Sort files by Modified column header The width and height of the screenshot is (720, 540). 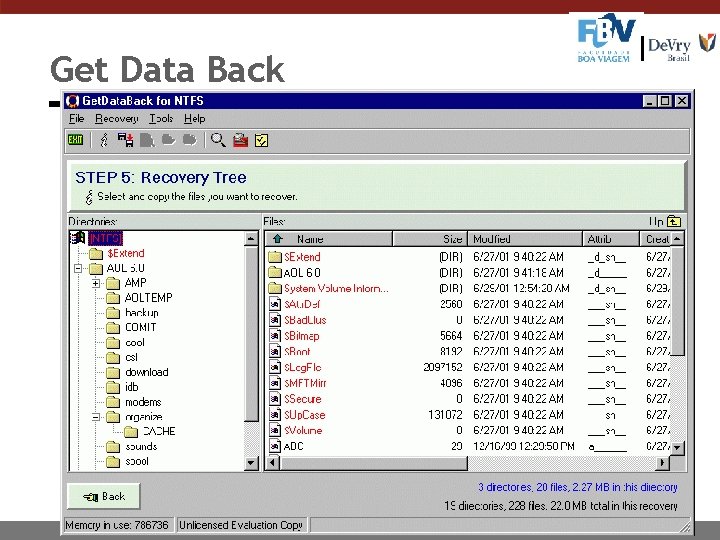tap(525, 239)
